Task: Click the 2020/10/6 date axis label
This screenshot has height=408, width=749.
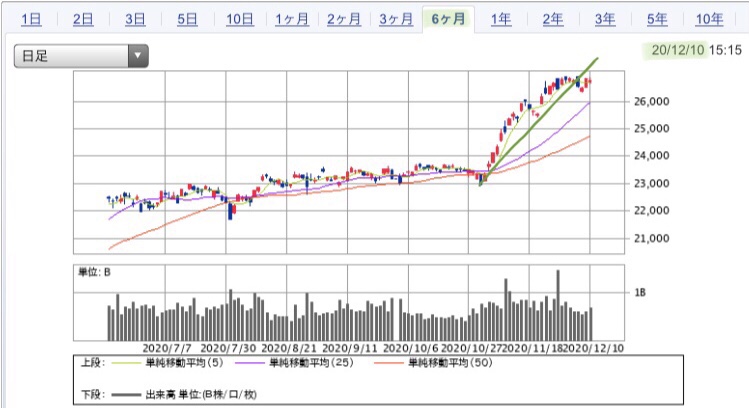Action: click(411, 348)
